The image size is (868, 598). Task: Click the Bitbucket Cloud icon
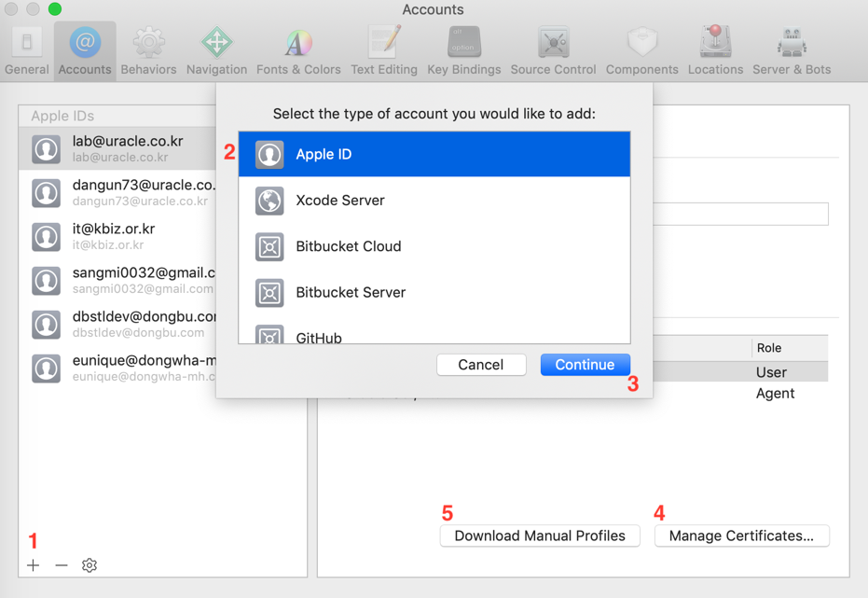tap(269, 246)
